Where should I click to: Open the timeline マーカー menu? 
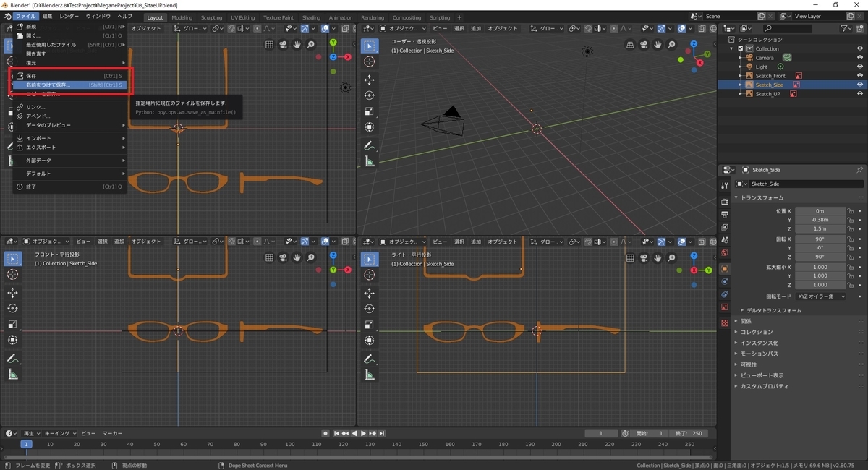tap(112, 433)
